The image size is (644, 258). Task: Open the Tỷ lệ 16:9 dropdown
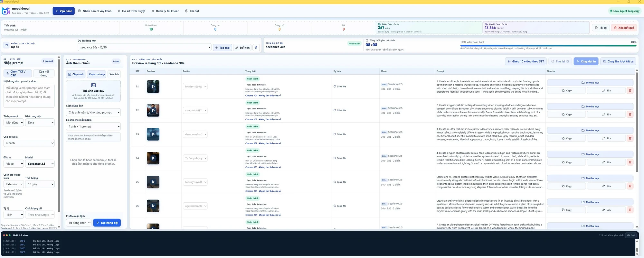14,215
